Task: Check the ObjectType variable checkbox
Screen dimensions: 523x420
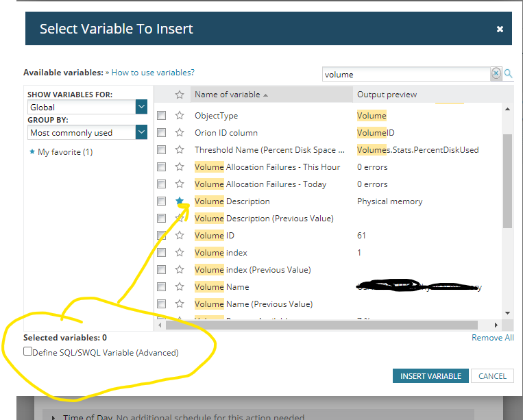Action: (162, 115)
